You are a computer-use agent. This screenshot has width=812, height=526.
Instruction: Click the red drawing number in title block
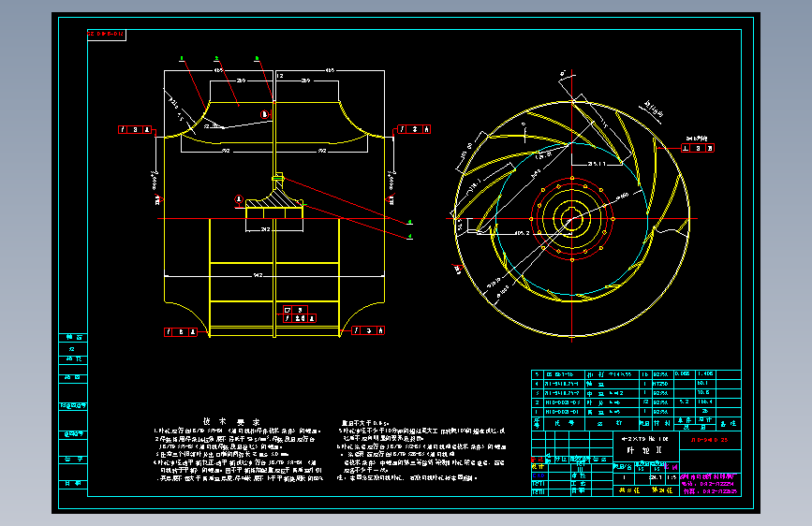coord(709,440)
